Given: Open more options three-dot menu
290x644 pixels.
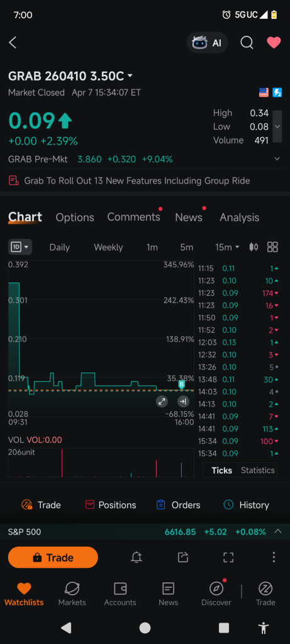Looking at the screenshot, I should click(274, 557).
